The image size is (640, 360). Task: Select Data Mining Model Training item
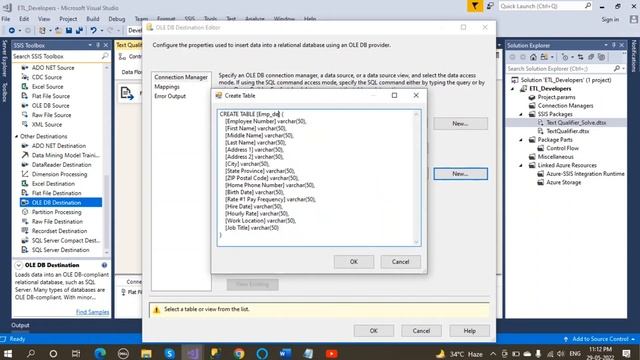tap(65, 155)
